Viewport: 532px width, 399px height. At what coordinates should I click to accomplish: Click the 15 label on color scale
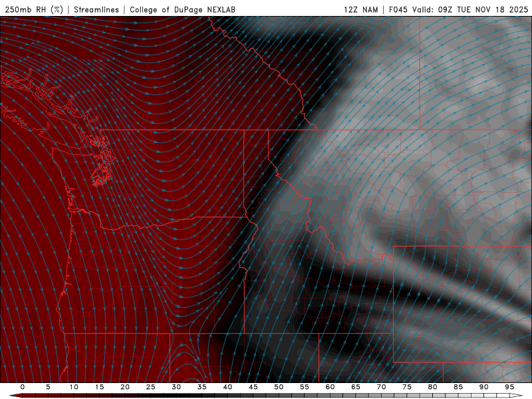99,387
